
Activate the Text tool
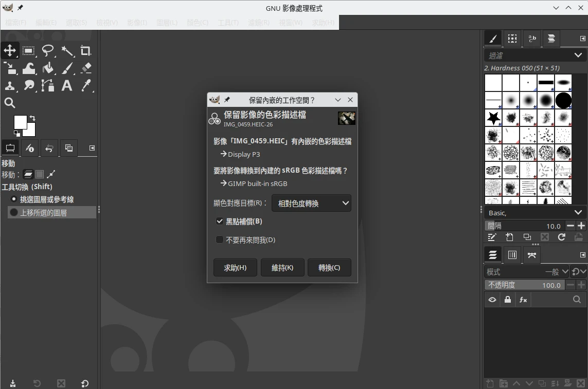67,85
